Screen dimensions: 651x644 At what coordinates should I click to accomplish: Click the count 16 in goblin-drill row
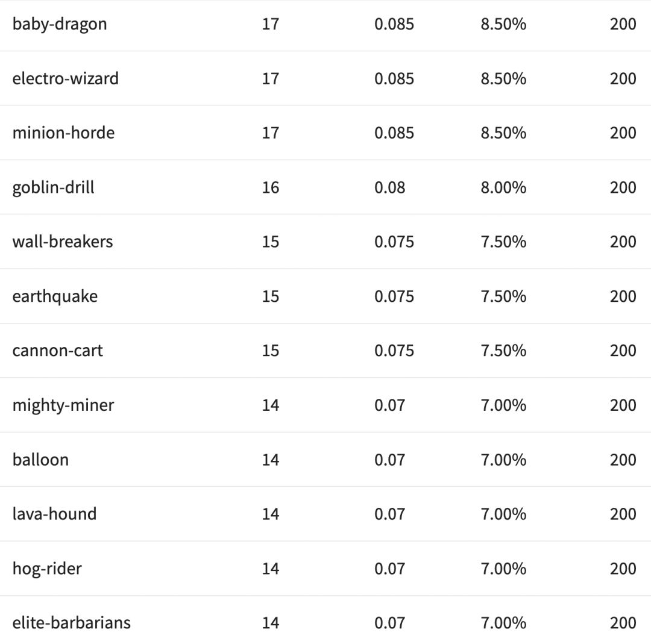(271, 187)
